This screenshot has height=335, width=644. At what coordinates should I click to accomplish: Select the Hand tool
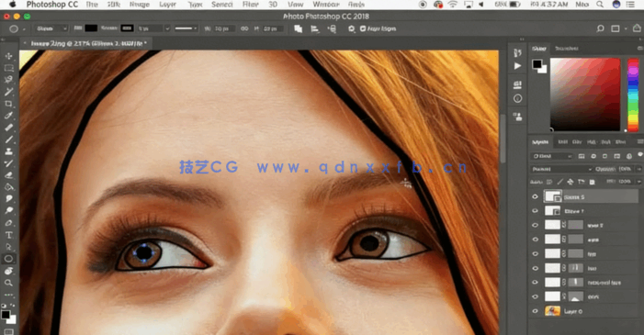(8, 271)
